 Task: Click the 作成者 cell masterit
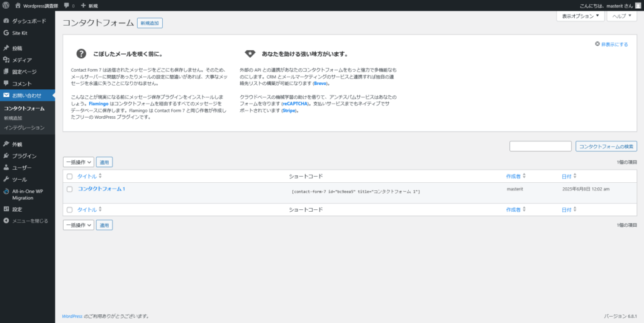pos(514,189)
